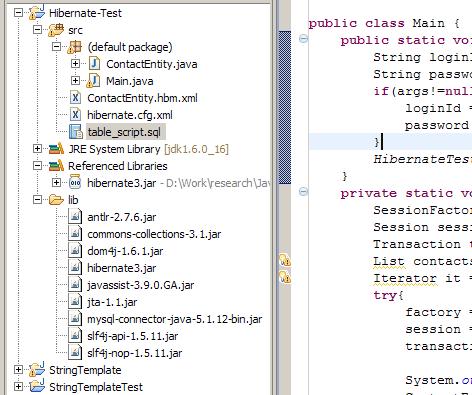
Task: Click the JRE System Library icon
Action: pos(56,149)
